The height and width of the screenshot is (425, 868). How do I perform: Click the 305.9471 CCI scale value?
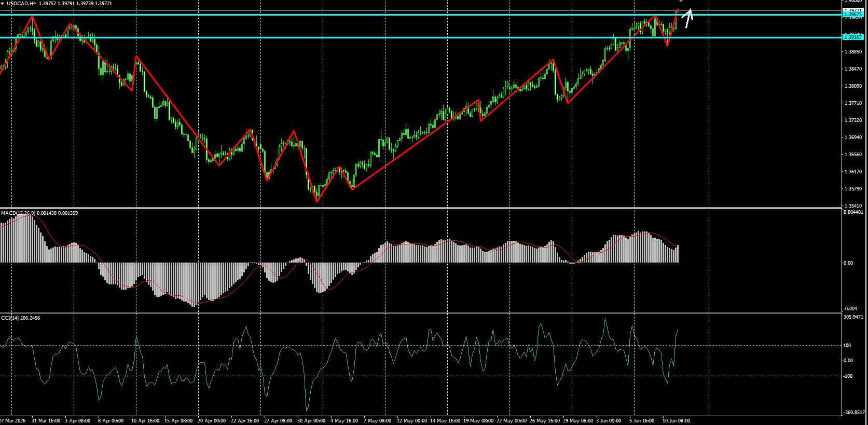[x=854, y=317]
